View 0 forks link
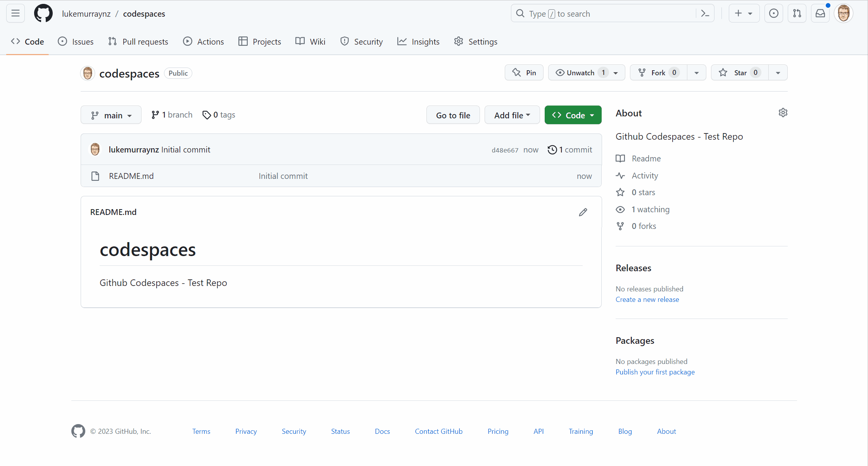This screenshot has height=466, width=868. point(636,226)
